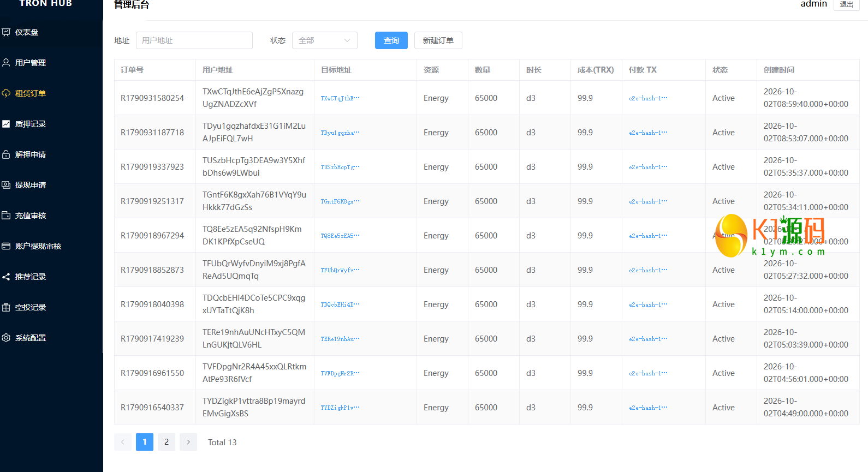Open target address link TDyu1gqzha…
Image resolution: width=868 pixels, height=472 pixels.
click(340, 133)
